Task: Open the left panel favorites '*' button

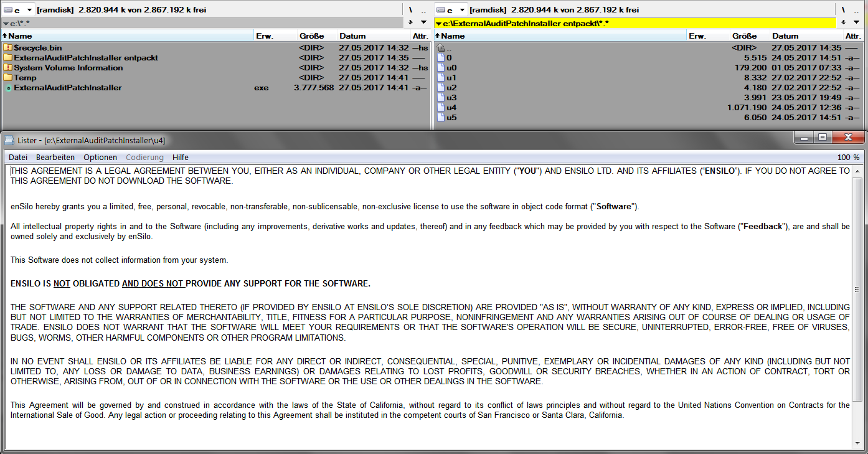Action: coord(410,23)
